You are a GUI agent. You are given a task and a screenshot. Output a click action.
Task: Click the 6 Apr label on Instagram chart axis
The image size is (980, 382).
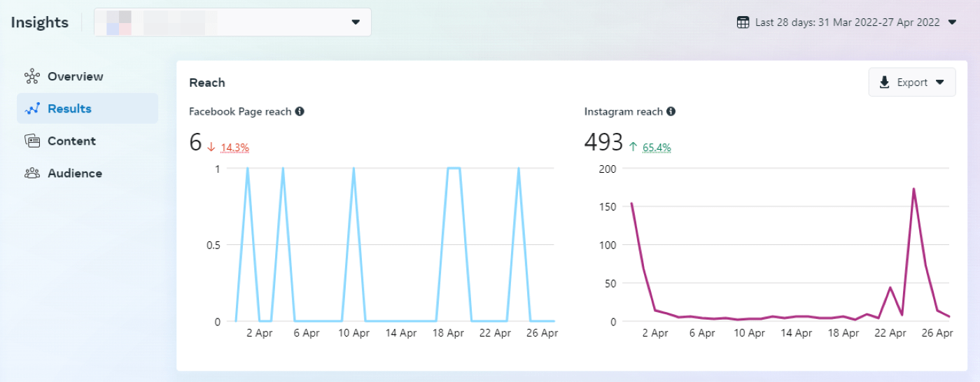point(701,333)
